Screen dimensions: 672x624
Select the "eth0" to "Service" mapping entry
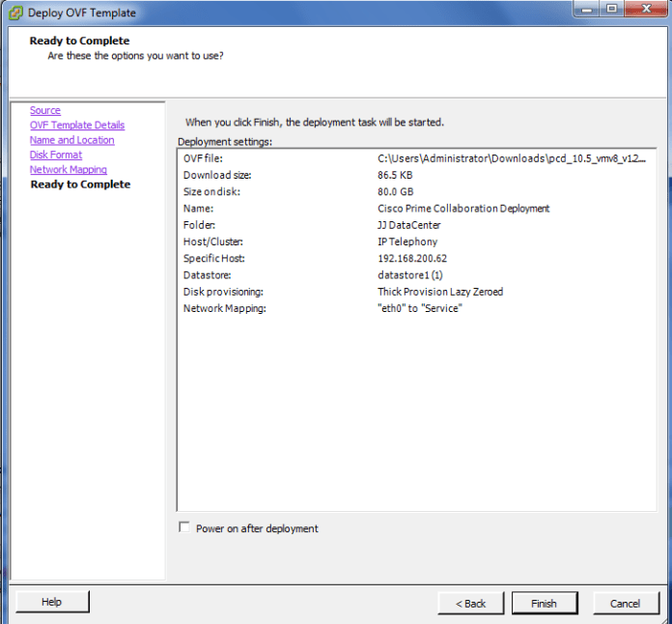420,308
